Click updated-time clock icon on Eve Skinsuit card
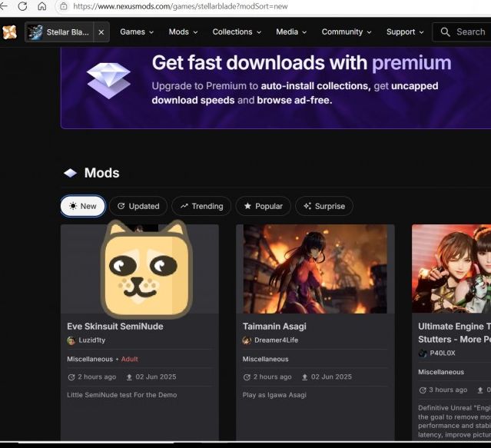491x448 pixels. coord(71,377)
